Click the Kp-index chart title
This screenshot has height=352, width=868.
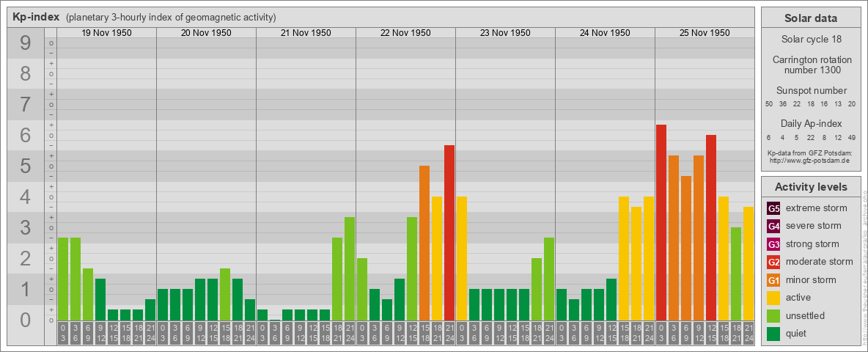coord(36,17)
